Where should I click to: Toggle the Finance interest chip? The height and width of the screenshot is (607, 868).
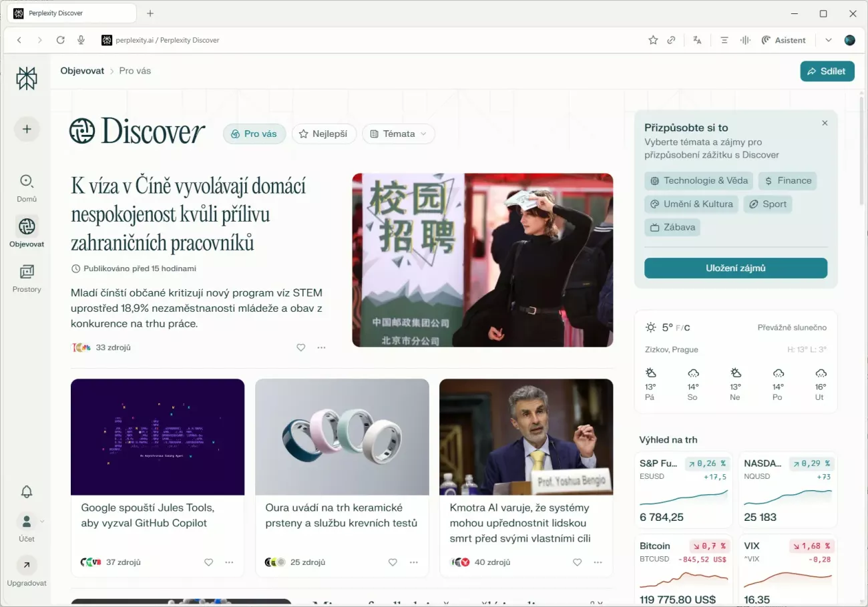(787, 180)
